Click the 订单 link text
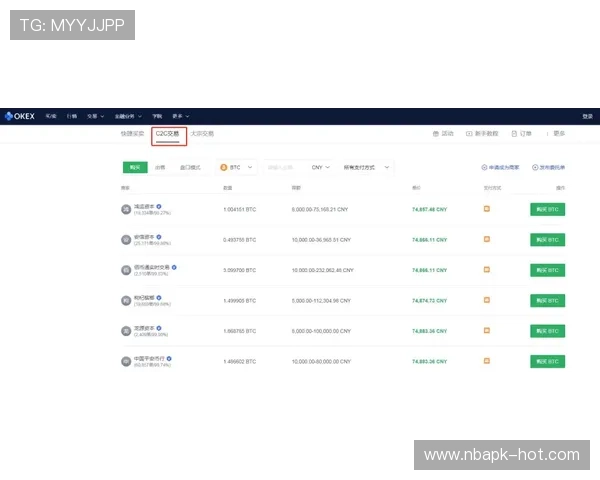 coord(525,134)
